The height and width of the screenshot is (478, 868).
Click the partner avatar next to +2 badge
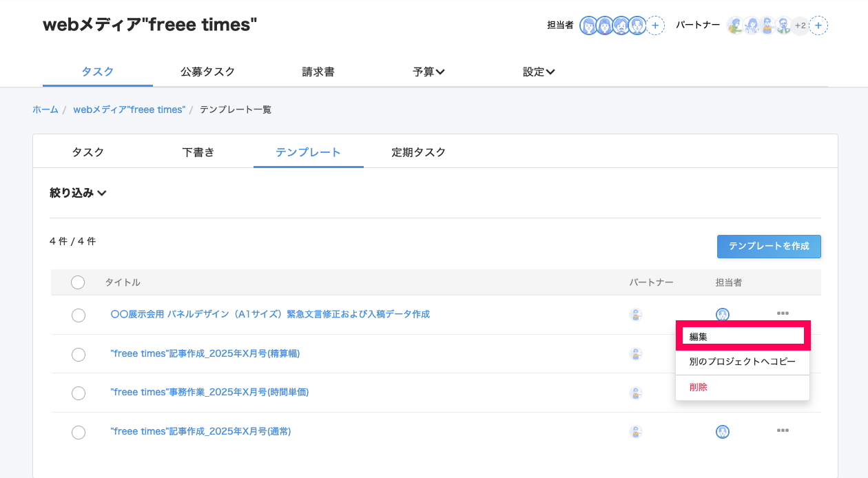coord(783,25)
